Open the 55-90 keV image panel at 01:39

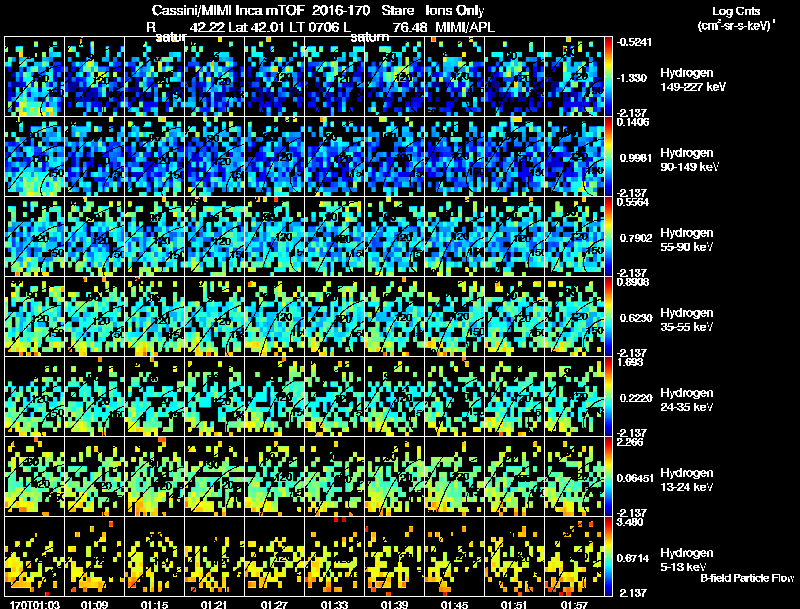394,237
